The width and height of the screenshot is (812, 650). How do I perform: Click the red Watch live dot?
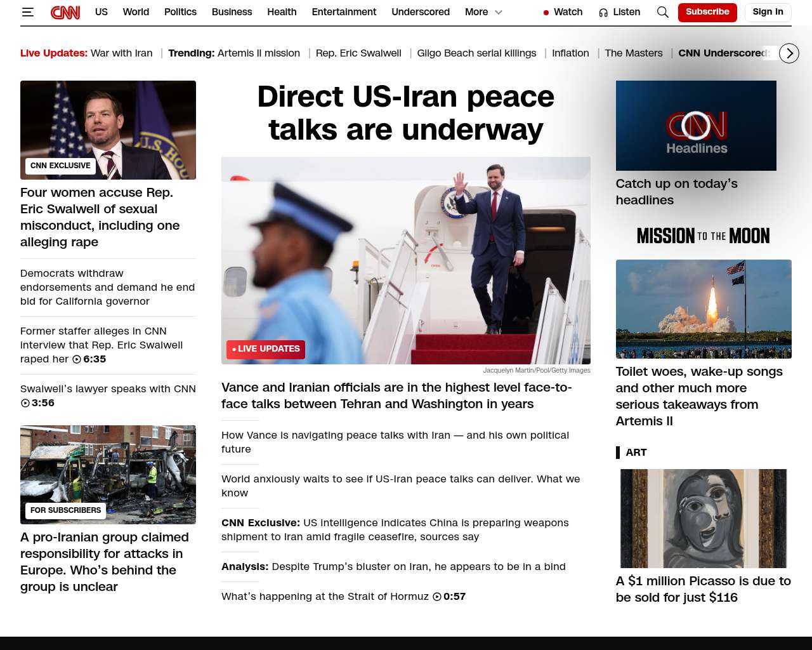pos(546,13)
